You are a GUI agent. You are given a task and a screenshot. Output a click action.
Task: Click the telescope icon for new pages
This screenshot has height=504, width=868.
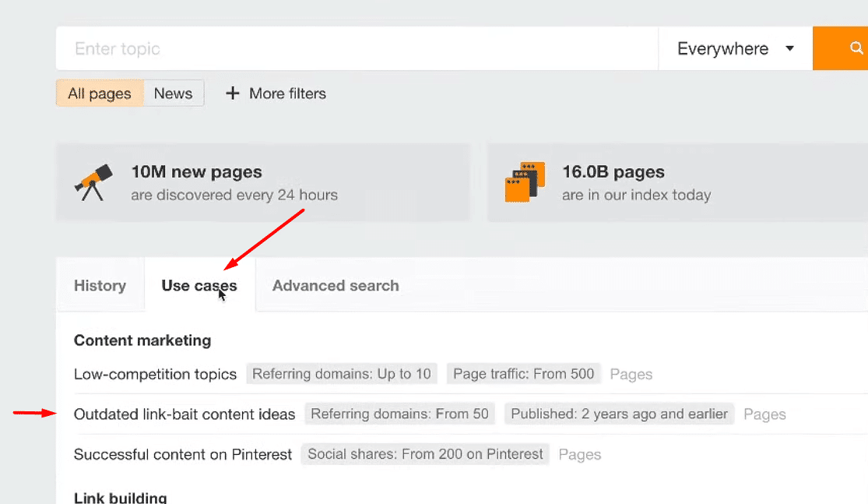click(x=93, y=182)
